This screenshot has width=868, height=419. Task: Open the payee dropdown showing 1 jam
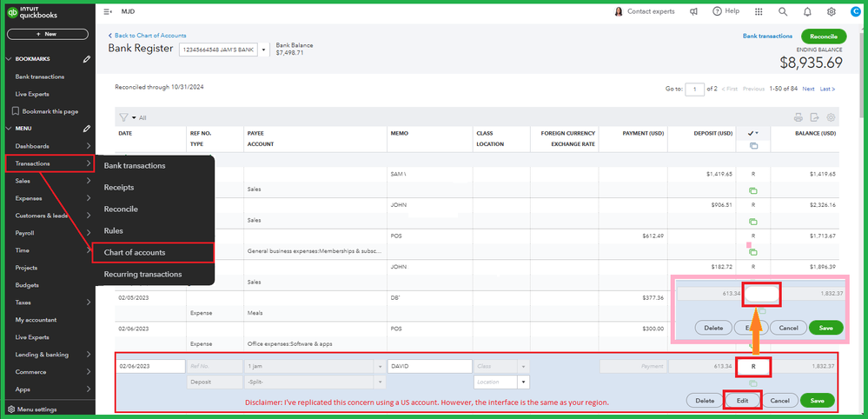coord(380,367)
